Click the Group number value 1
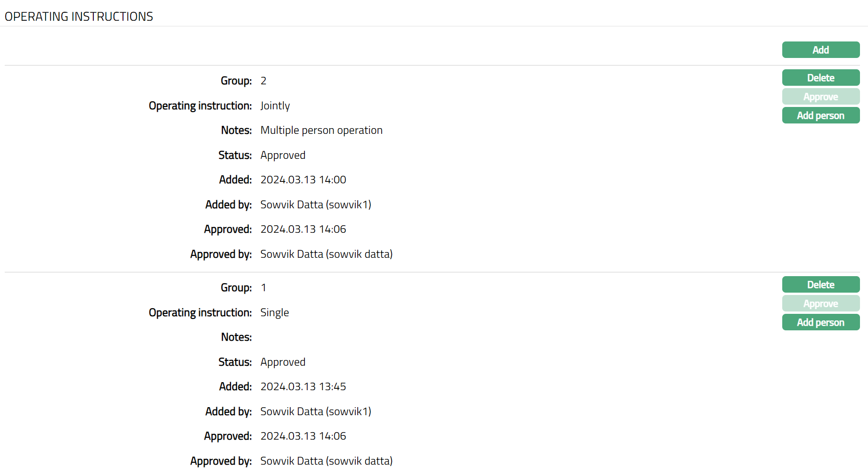 click(x=263, y=287)
